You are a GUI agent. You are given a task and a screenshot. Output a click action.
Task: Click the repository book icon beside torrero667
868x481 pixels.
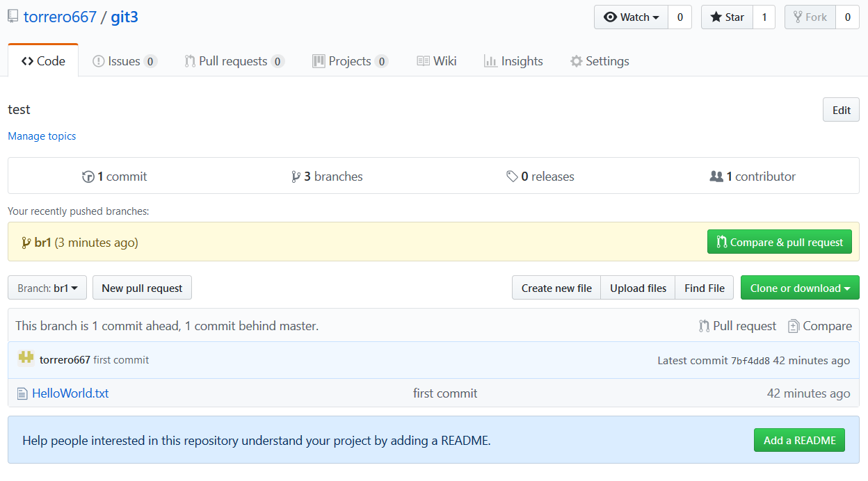tap(13, 17)
